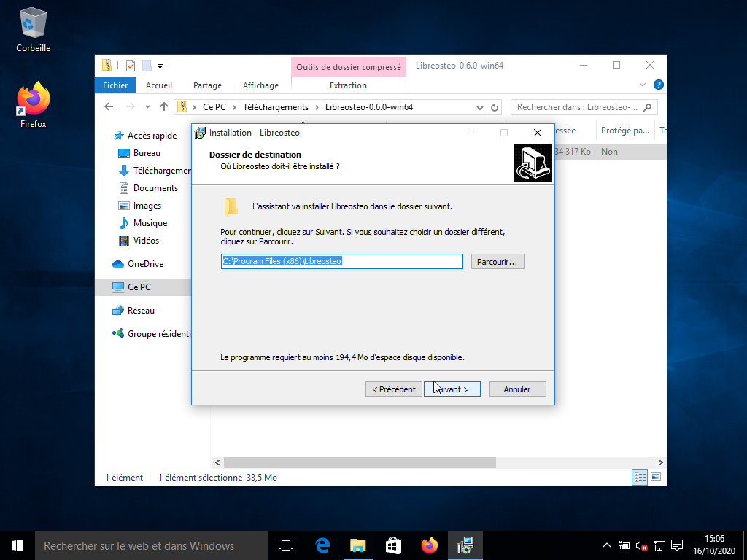
Task: Launch Edge from the taskbar
Action: [x=322, y=545]
